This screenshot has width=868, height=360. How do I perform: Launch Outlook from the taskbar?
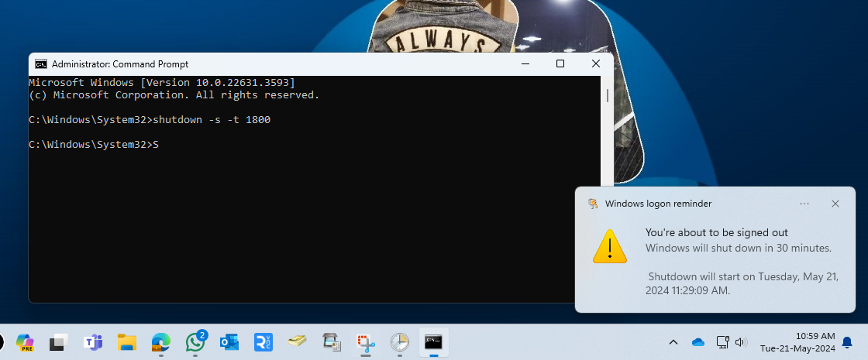229,342
